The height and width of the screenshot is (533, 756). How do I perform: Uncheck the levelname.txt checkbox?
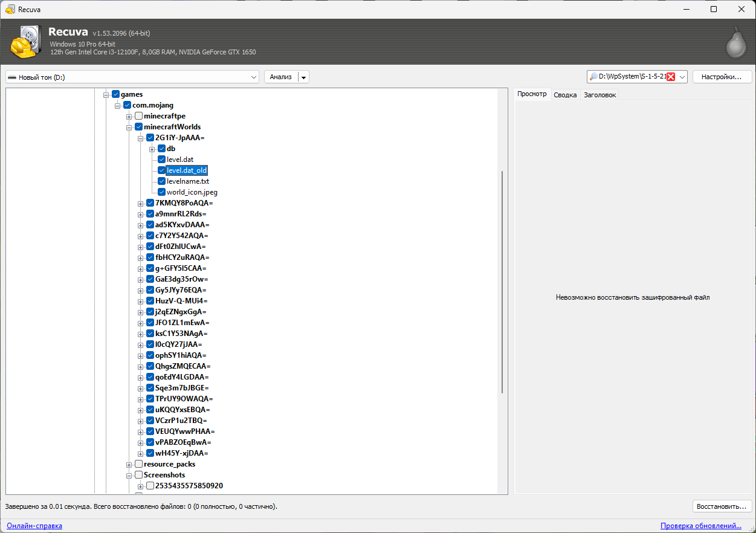162,181
